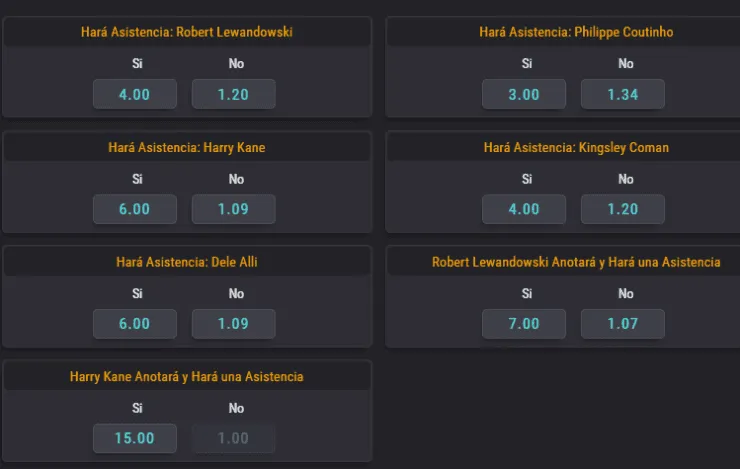Pick No 1.07 Lewandowski Anotará y Asistencia
Screen dimensions: 740x469
click(x=623, y=324)
